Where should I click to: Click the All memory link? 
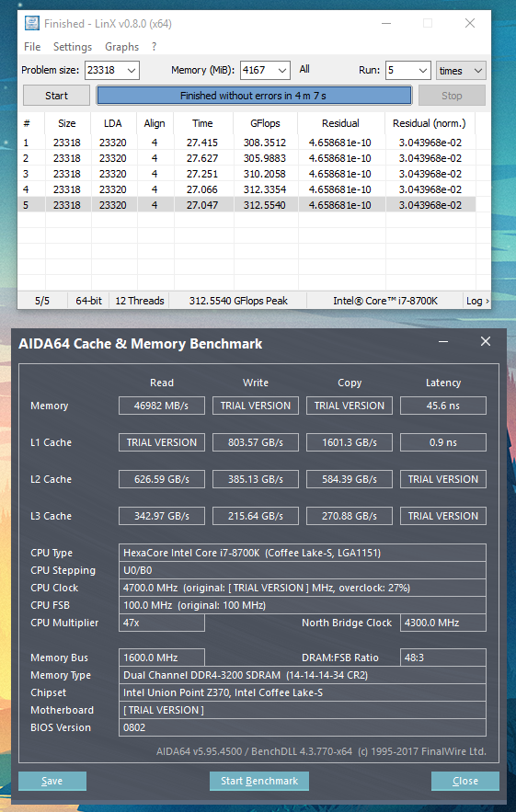point(304,69)
